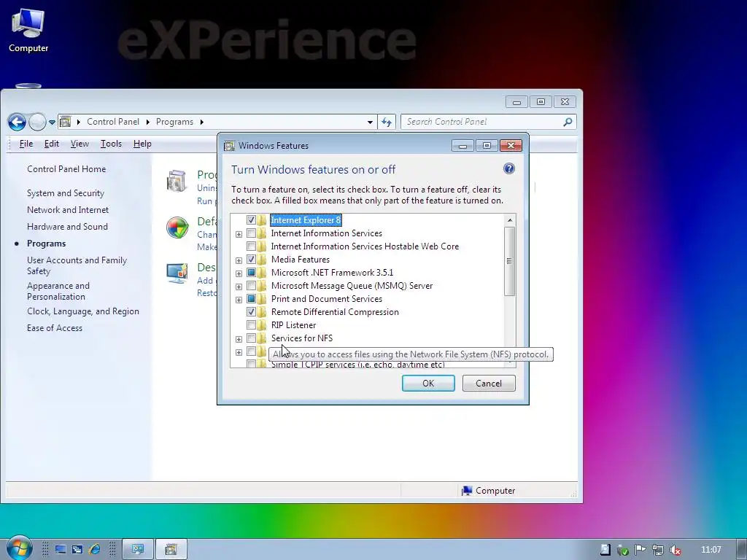The width and height of the screenshot is (747, 560).
Task: Open Action Center flag tray icon
Action: (x=640, y=550)
